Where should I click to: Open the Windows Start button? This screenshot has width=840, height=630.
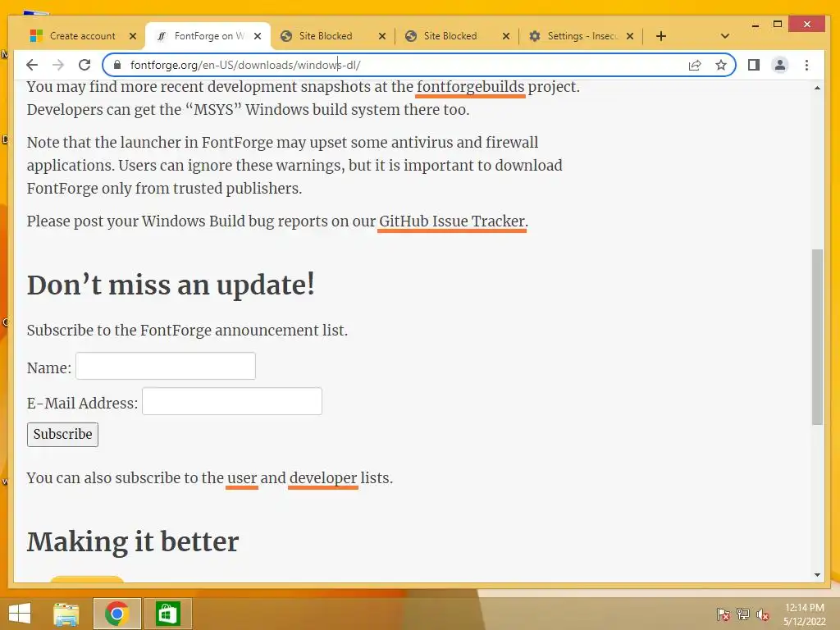(x=20, y=614)
